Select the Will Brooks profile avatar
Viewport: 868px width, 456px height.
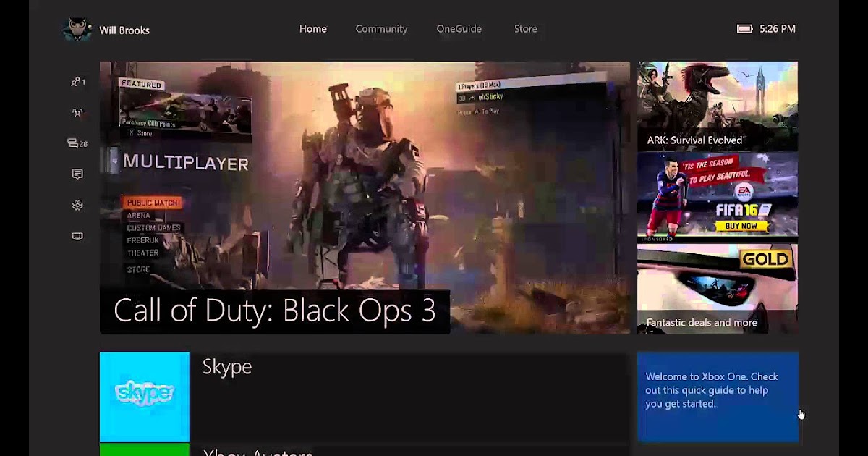coord(77,29)
